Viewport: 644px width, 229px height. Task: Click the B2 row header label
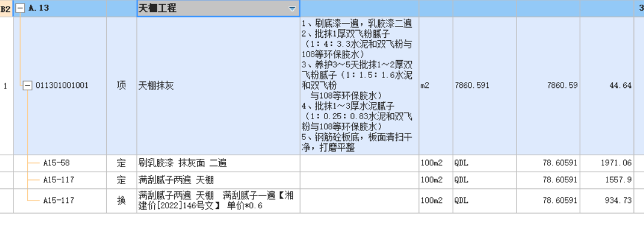pos(6,9)
